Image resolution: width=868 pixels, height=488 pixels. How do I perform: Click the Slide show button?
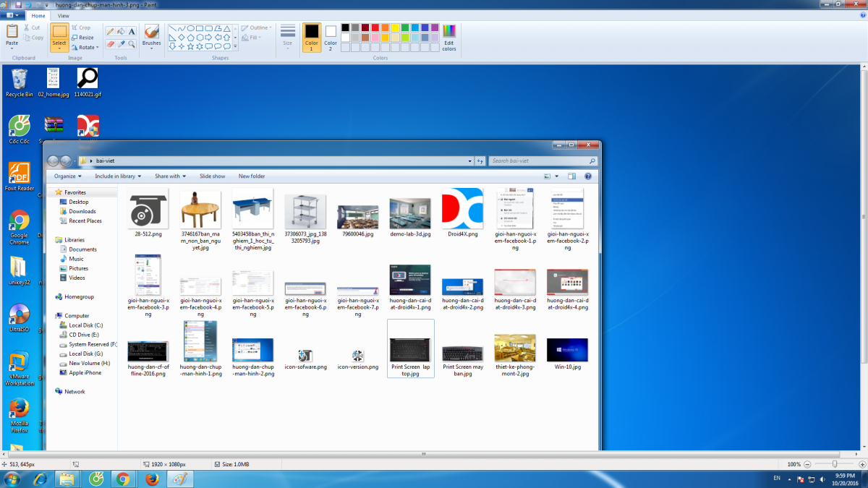212,176
